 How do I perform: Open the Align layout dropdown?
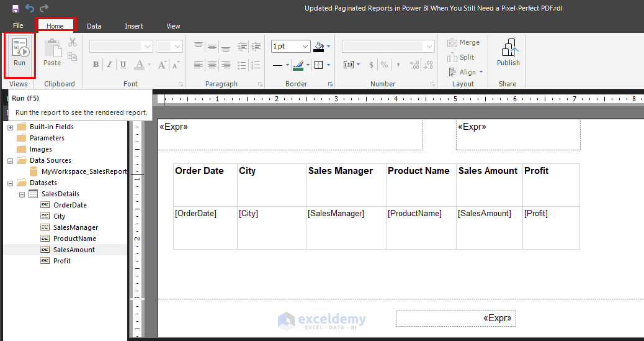click(466, 72)
